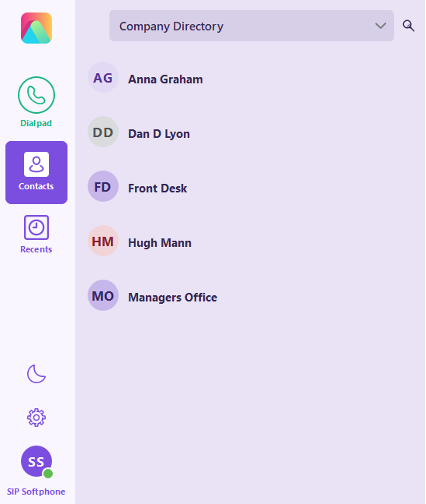Click the dropdown chevron arrow
The height and width of the screenshot is (504, 426).
[380, 26]
